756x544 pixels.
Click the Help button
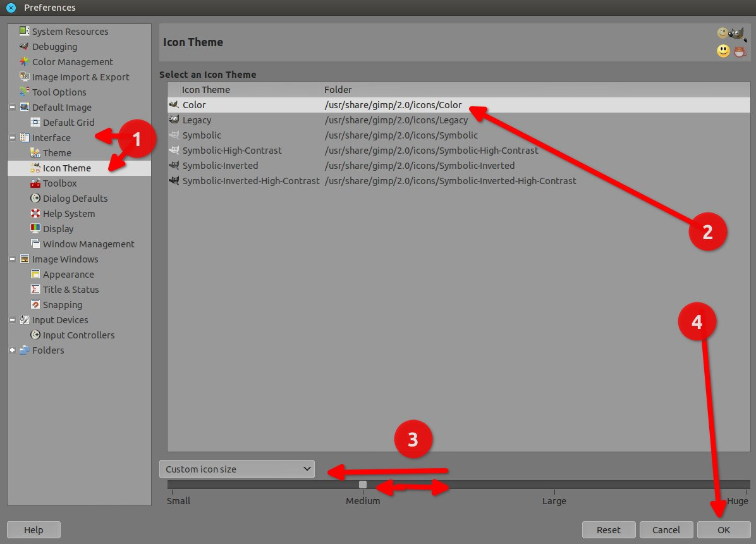coord(34,529)
